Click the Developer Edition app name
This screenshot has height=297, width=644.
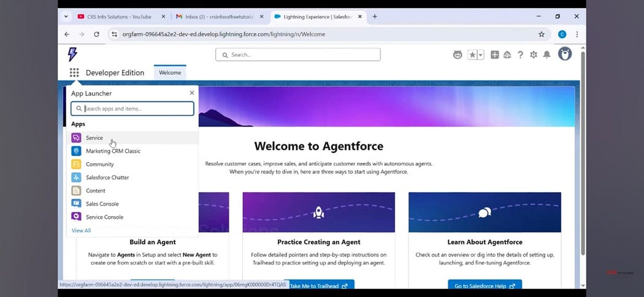pos(115,72)
